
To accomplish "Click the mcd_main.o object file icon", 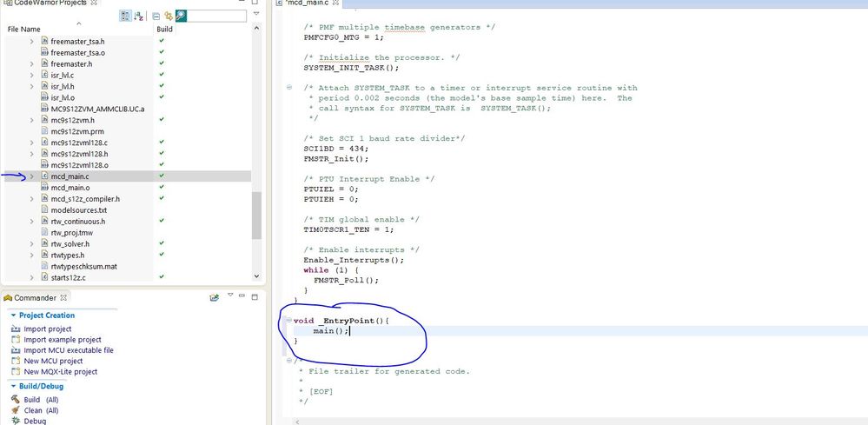I will pos(45,188).
